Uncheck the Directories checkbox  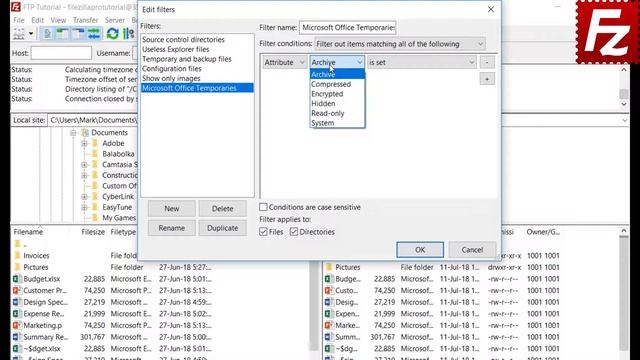[294, 232]
